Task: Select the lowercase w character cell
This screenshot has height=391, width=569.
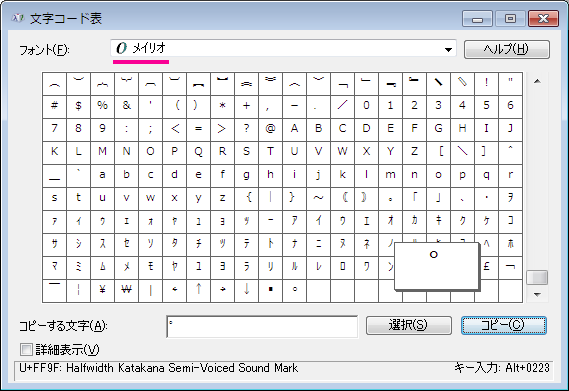Action: 150,199
